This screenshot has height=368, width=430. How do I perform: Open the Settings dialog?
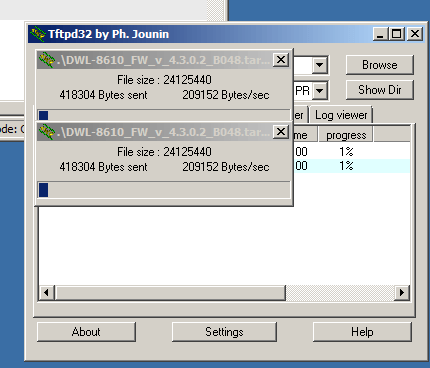coord(224,332)
